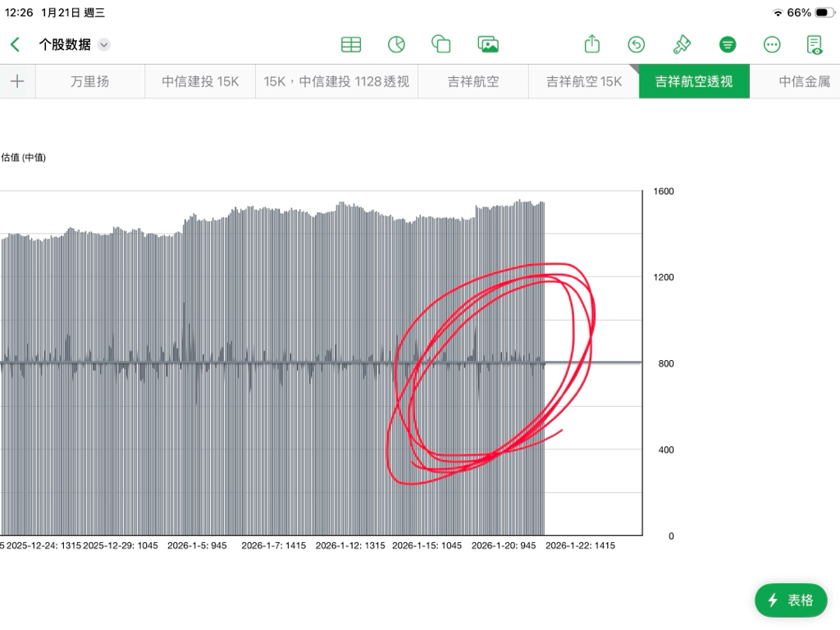Open the format paintbrush icon

[x=682, y=44]
